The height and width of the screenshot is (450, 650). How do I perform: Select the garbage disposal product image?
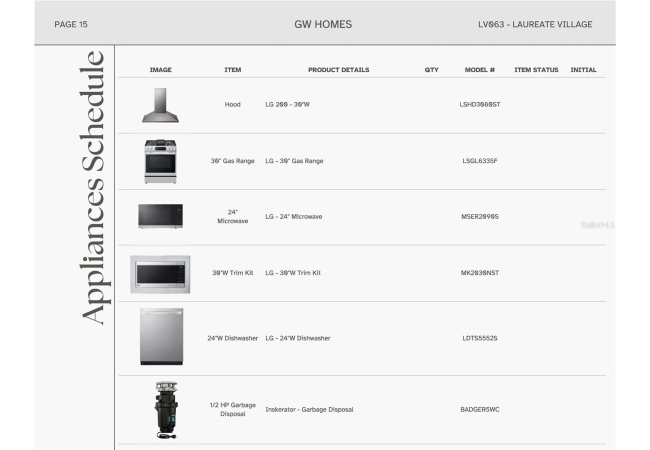pos(160,409)
